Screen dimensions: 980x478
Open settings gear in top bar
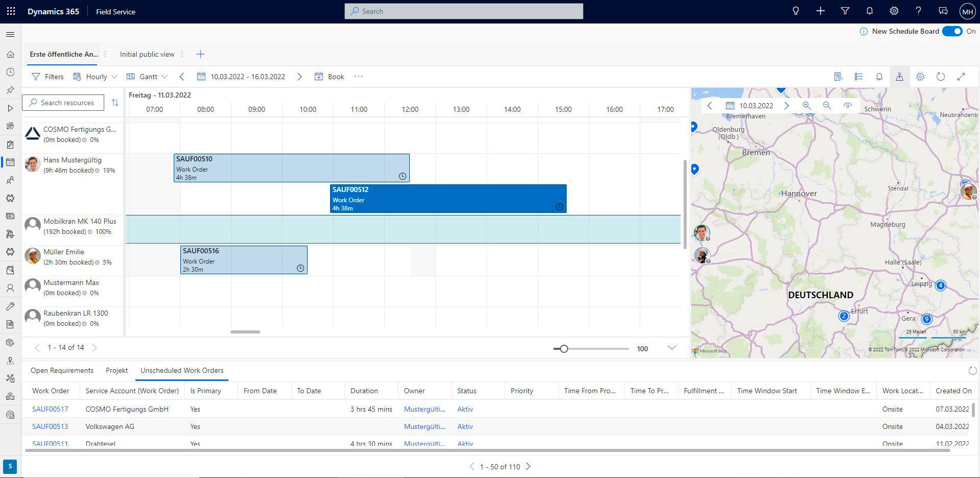point(894,11)
